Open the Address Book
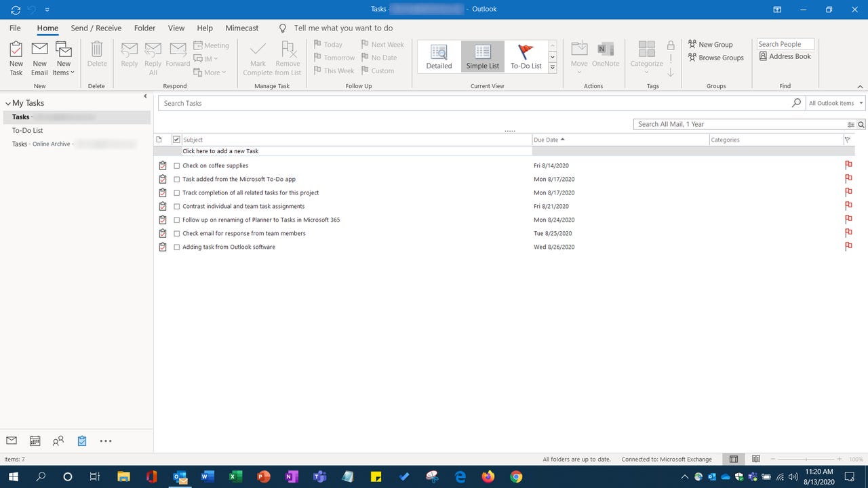The image size is (868, 488). [x=785, y=56]
